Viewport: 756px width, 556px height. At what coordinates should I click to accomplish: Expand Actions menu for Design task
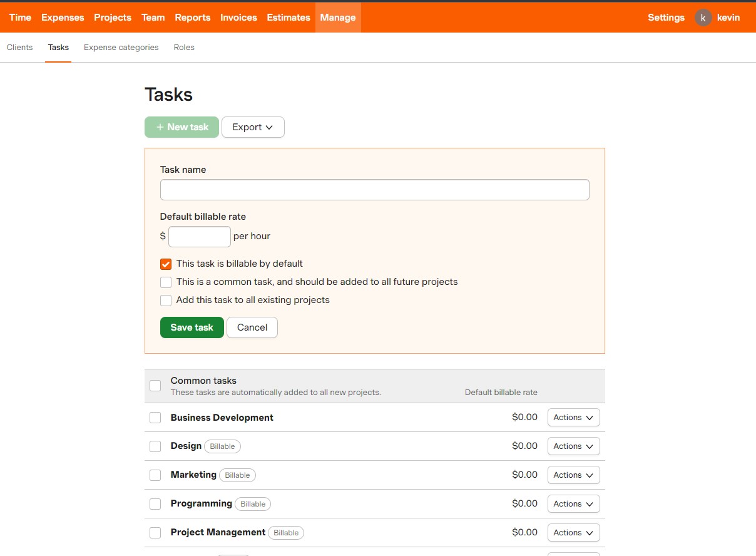tap(573, 446)
